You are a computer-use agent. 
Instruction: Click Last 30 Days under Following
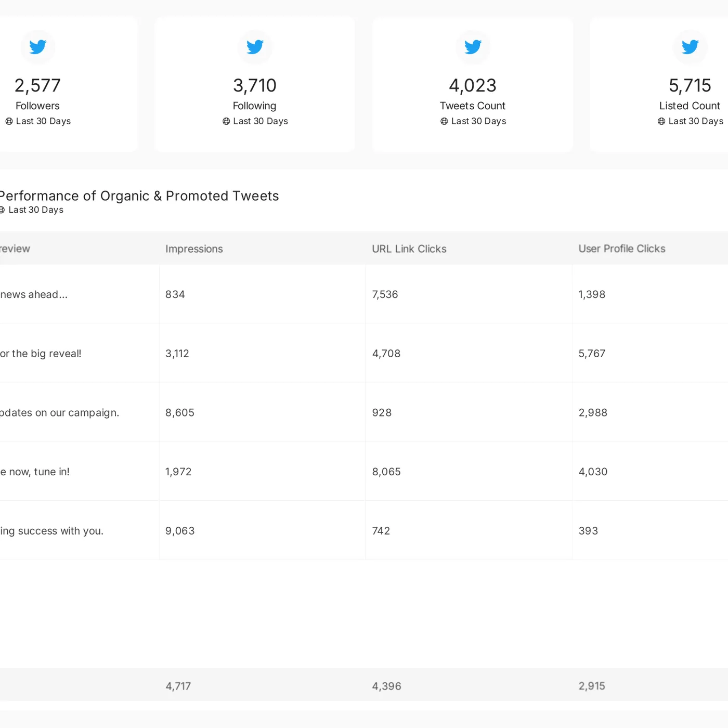click(261, 121)
